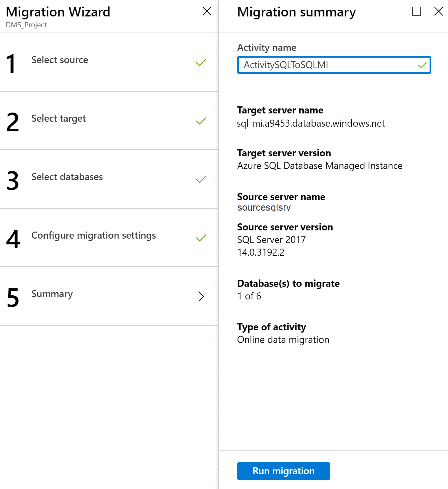448x489 pixels.
Task: Go to the Select databases step
Action: pos(67,177)
